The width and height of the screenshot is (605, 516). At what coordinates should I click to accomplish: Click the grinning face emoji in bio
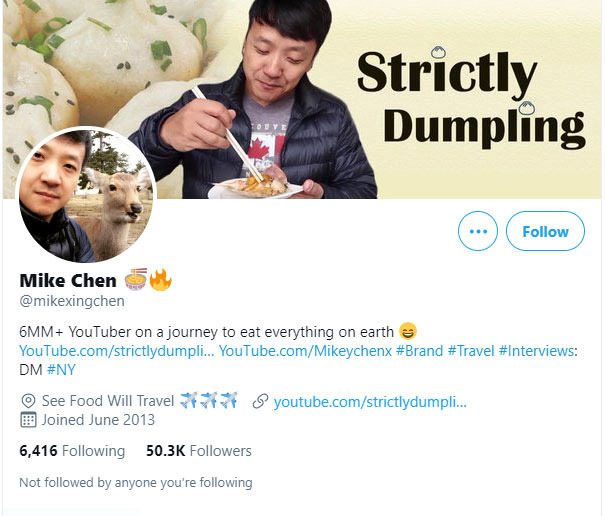pos(408,332)
